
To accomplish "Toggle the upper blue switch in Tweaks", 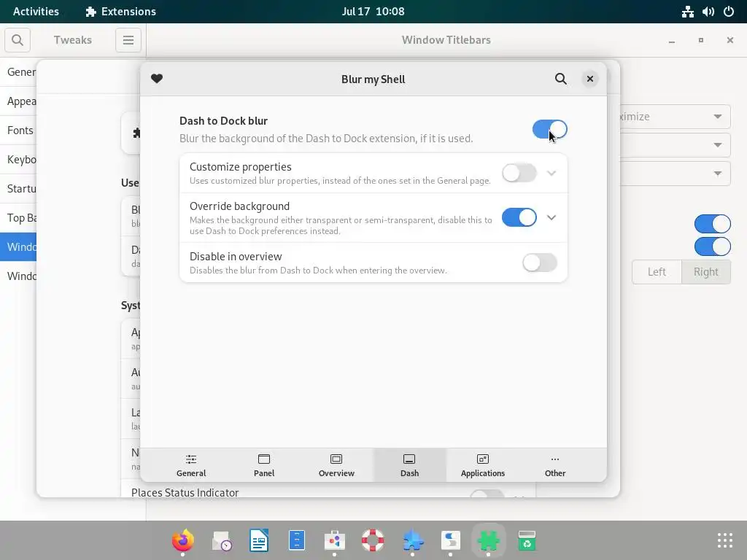I will (x=712, y=223).
